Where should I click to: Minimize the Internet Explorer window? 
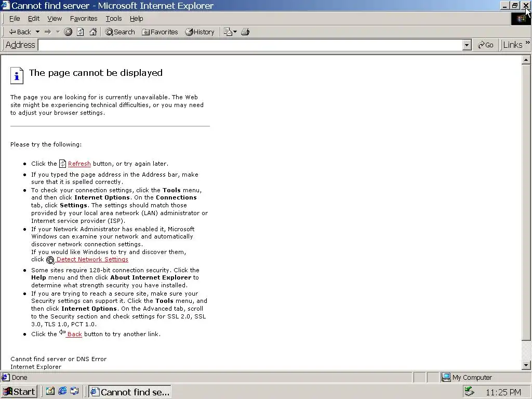click(505, 5)
